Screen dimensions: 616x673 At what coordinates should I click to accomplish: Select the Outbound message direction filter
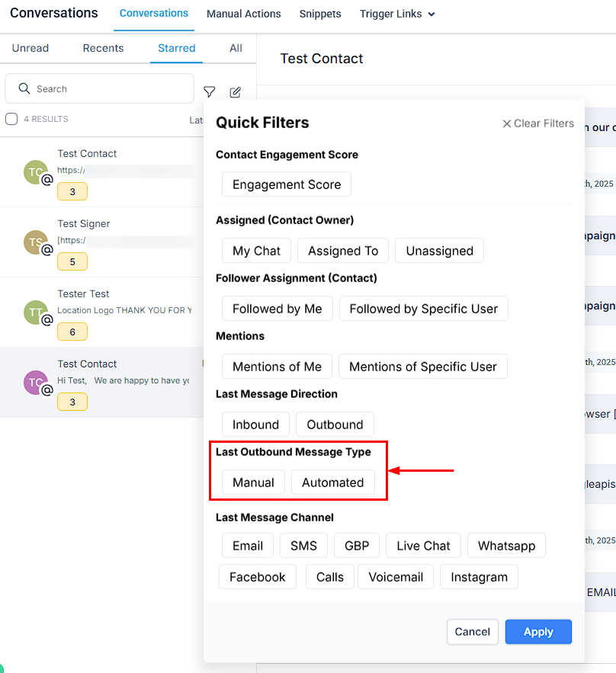coord(335,425)
